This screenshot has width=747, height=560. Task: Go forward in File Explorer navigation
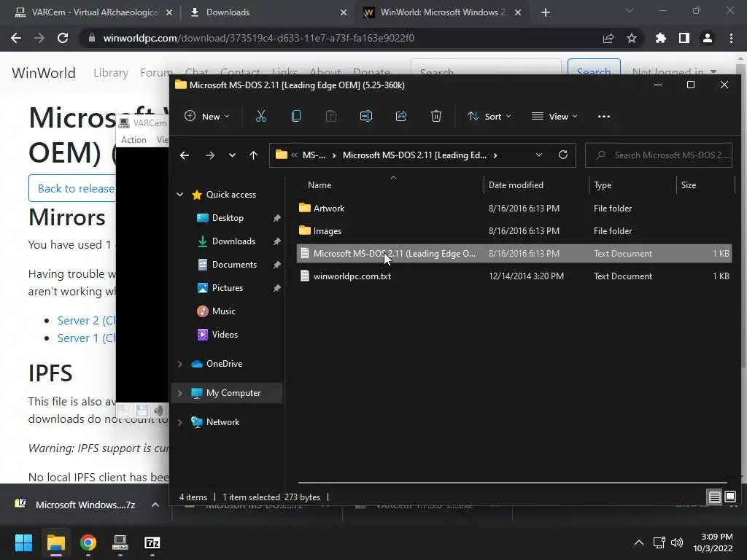click(209, 155)
